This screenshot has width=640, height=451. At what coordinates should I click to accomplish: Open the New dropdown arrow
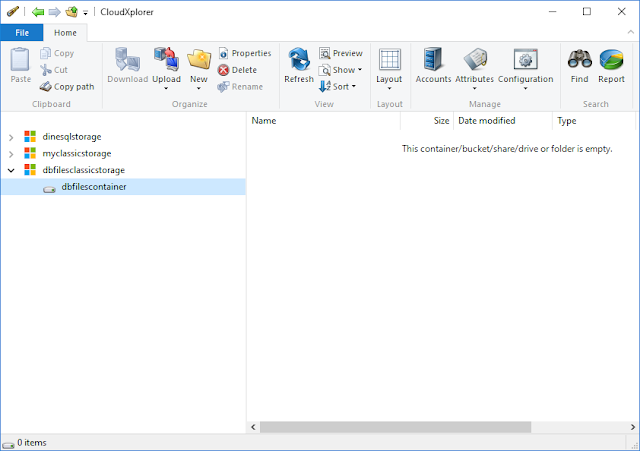click(199, 88)
